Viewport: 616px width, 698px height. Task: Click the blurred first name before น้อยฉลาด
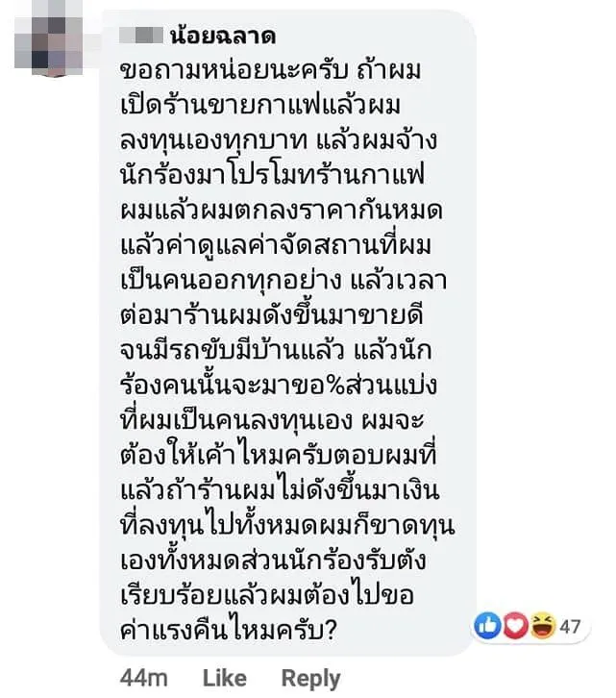pyautogui.click(x=141, y=36)
